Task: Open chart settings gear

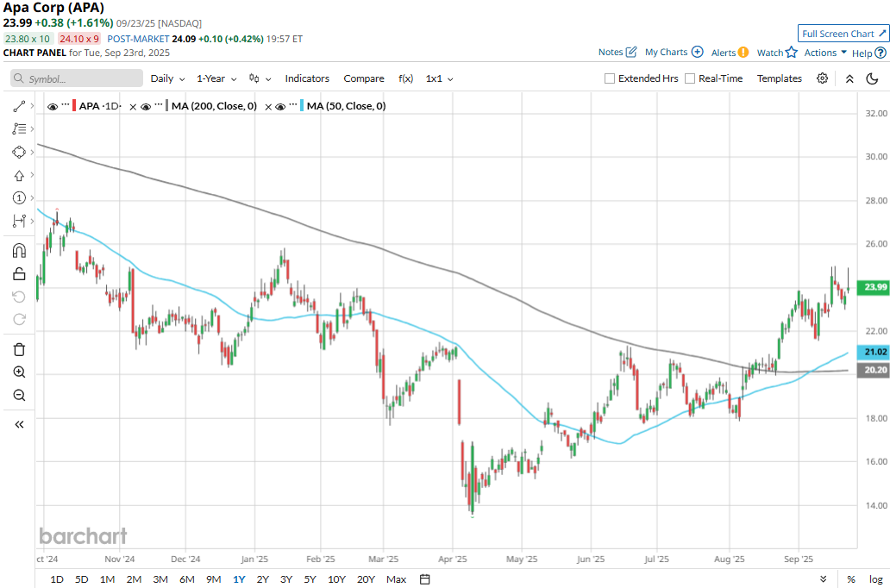Action: [x=823, y=78]
